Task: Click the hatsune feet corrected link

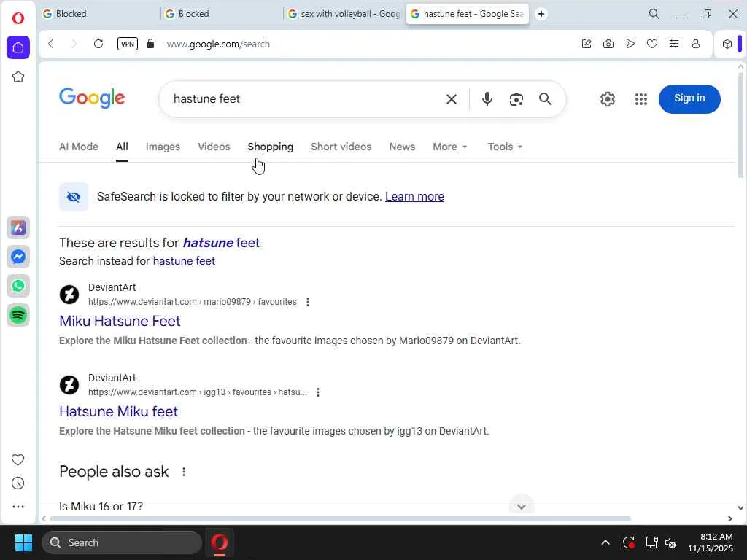Action: (221, 243)
